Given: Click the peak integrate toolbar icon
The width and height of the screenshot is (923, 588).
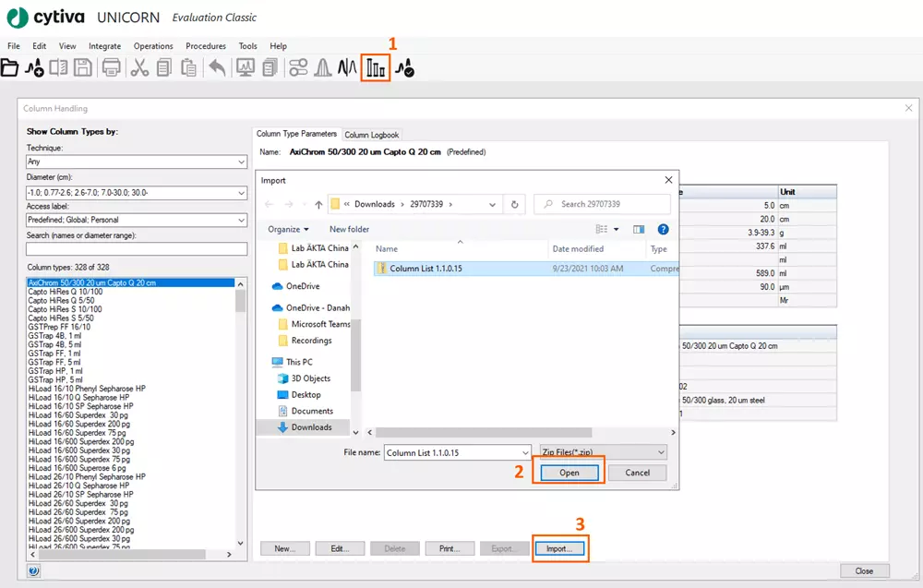Looking at the screenshot, I should (323, 67).
